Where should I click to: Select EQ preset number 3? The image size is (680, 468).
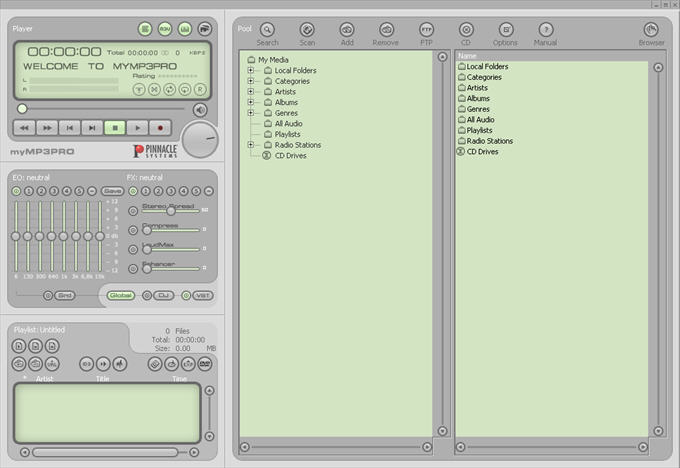coord(54,191)
